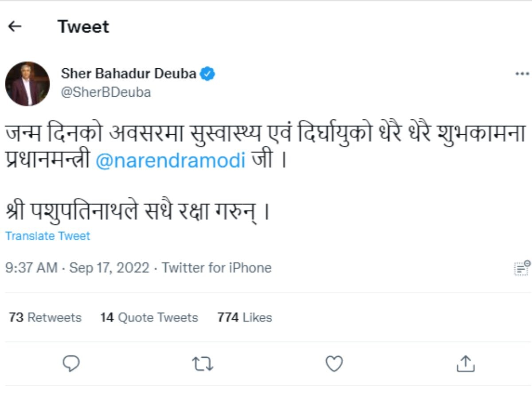This screenshot has height=399, width=532.
Task: Go back using the left arrow
Action: [15, 27]
